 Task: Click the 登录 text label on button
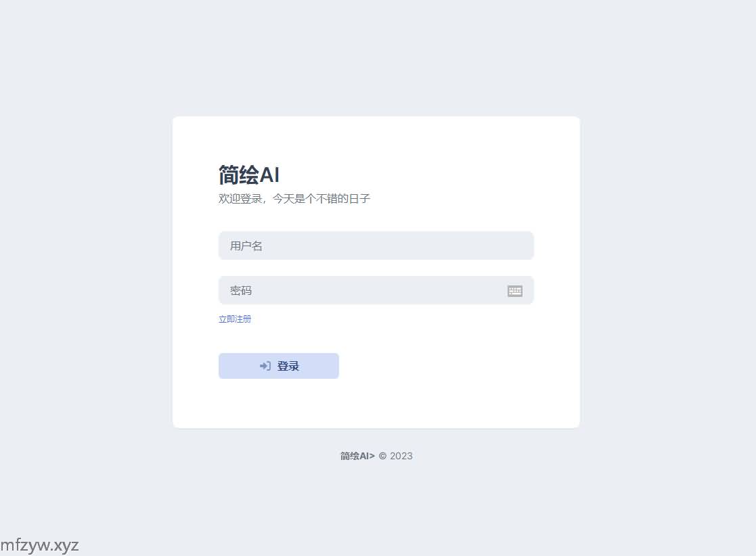coord(288,366)
